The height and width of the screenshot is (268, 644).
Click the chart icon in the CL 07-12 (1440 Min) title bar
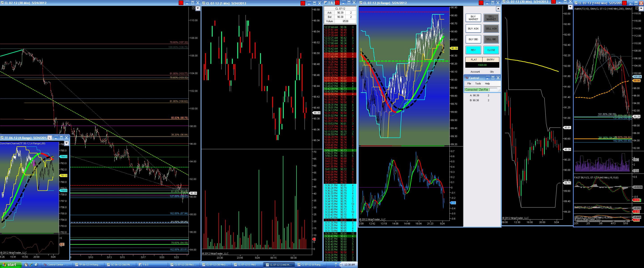(x=576, y=3)
